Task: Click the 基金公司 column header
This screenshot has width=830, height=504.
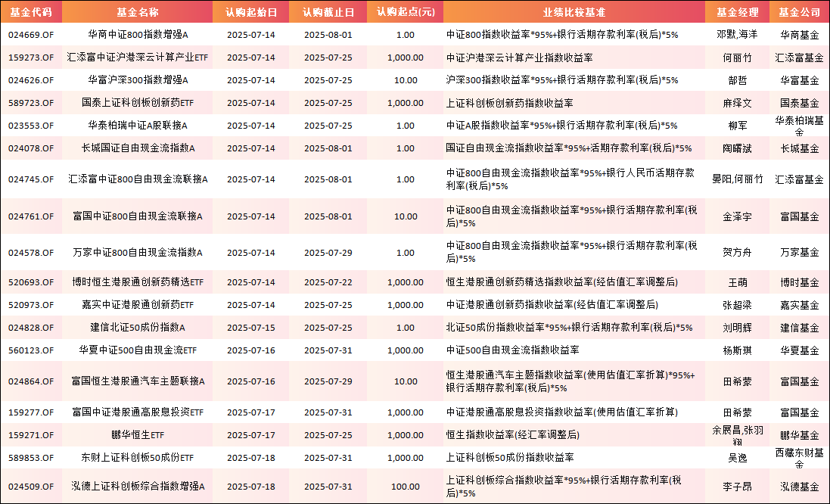Action: (800, 11)
